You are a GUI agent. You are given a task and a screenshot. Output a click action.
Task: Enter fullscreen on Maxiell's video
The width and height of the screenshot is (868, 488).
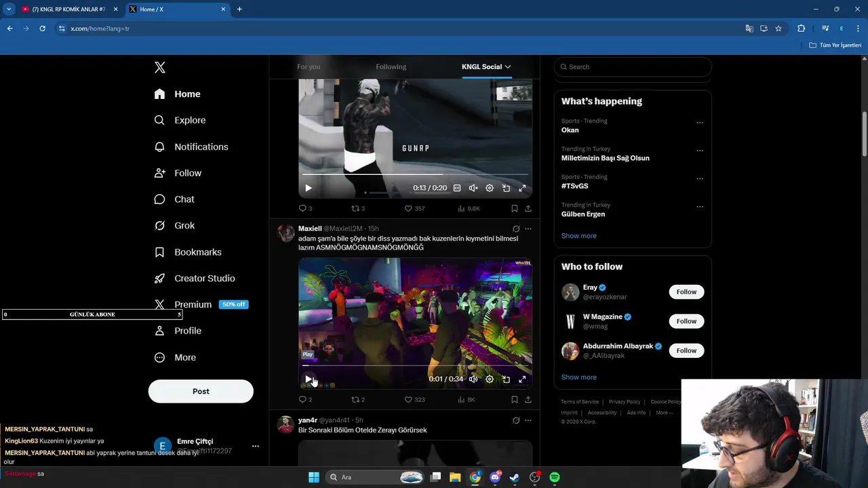coord(522,379)
